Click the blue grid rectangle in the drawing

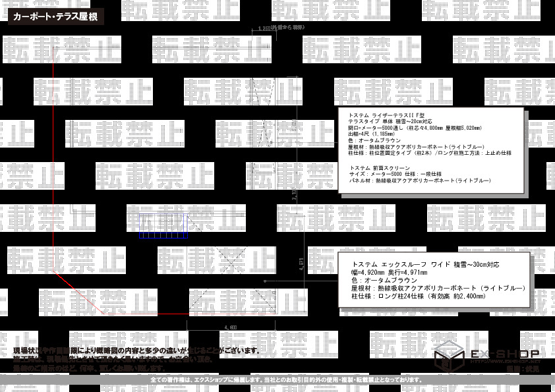(x=163, y=226)
